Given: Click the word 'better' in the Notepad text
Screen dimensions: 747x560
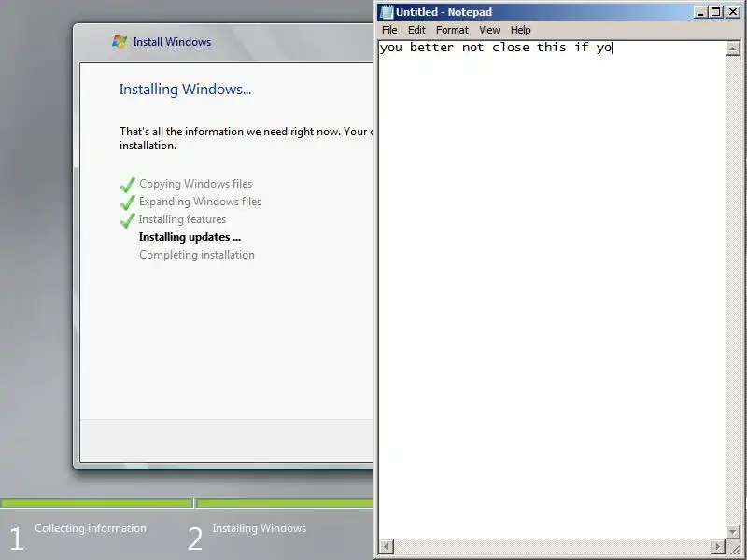Looking at the screenshot, I should [431, 48].
